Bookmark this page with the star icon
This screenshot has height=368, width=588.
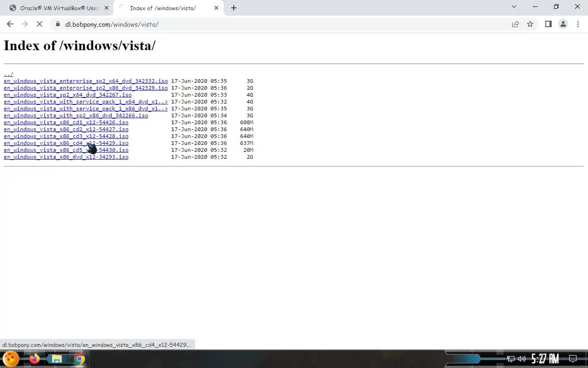[530, 24]
